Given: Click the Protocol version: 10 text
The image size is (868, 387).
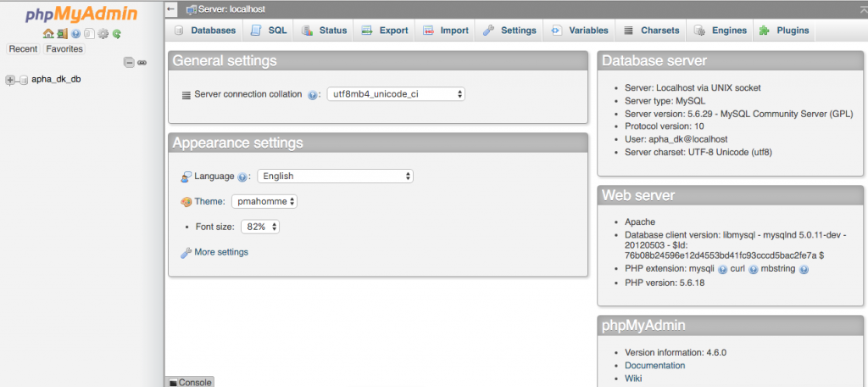Looking at the screenshot, I should pos(665,126).
